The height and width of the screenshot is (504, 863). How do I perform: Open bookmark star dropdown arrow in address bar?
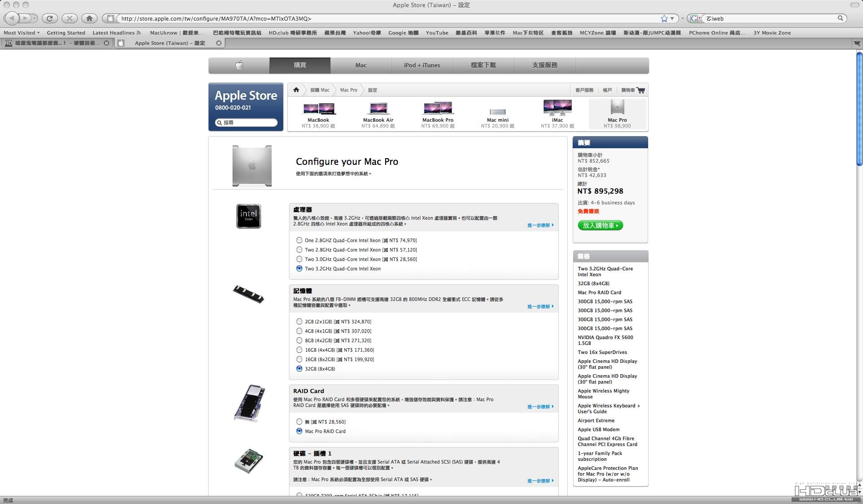point(672,18)
